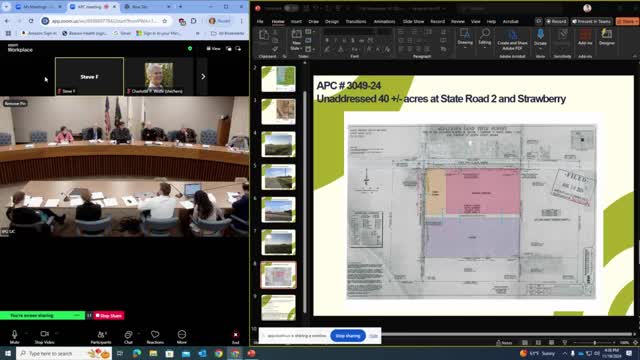
Task: Select the slide 5 thumbnail
Action: tap(278, 177)
